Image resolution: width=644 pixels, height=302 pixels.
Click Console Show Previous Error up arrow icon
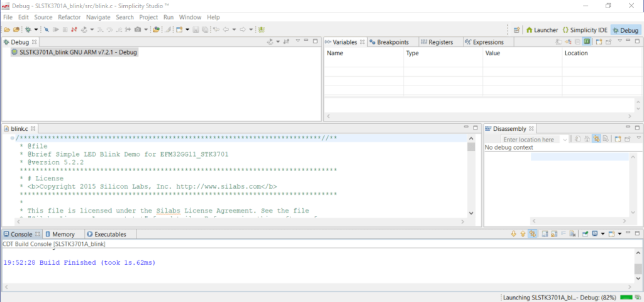click(x=523, y=234)
